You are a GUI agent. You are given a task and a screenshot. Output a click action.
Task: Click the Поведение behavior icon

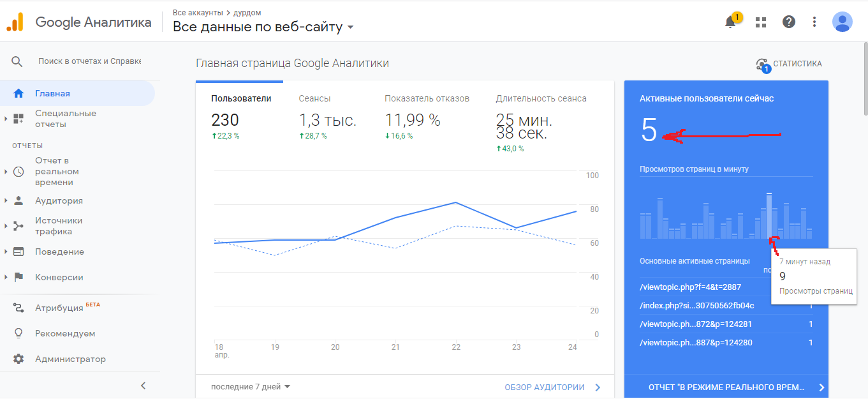18,252
